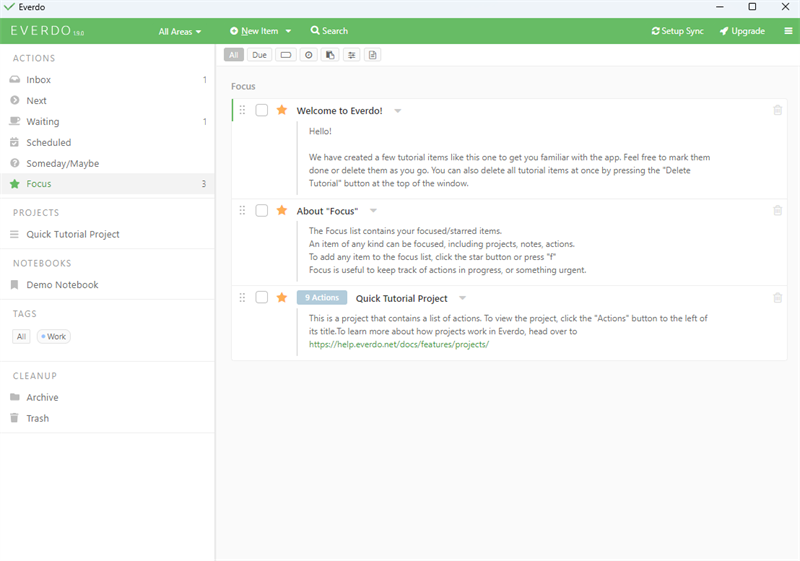The image size is (800, 561).
Task: Click the Upgrade button
Action: [742, 31]
